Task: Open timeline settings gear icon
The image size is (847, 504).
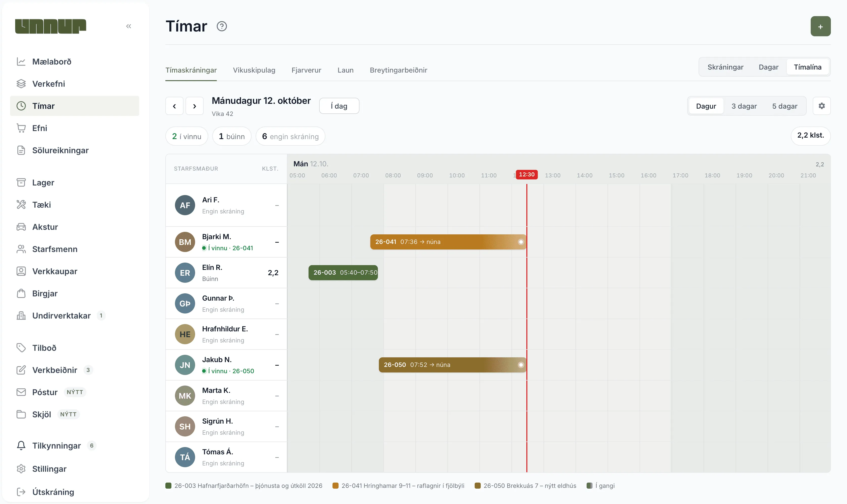Action: (822, 106)
